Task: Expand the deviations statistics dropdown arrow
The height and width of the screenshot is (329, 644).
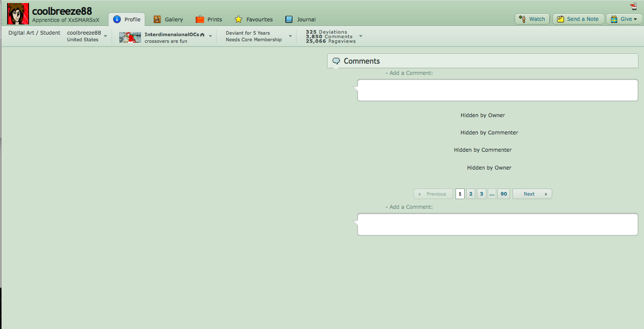Action: [361, 36]
